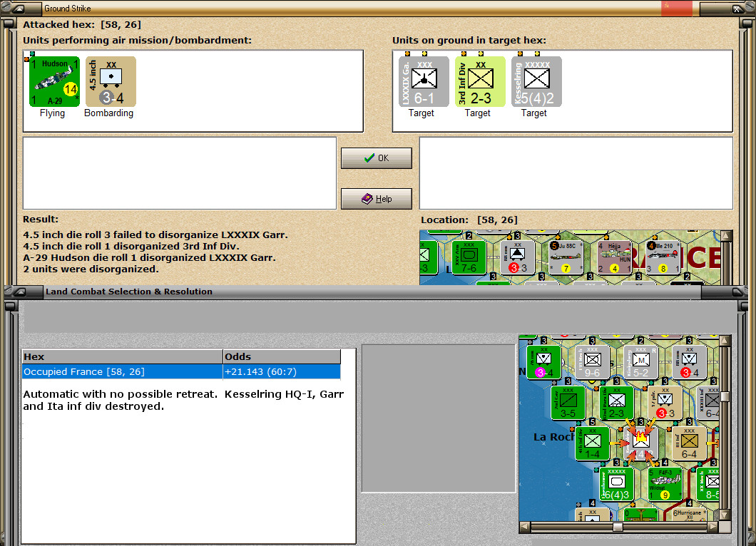
Task: Click the Hurricane XII aircraft counter
Action: [690, 515]
